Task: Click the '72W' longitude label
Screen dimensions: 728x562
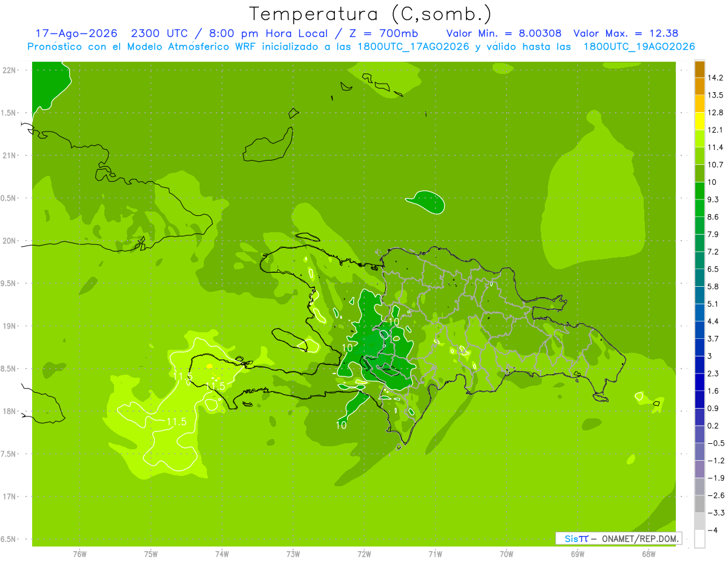Action: [x=364, y=554]
